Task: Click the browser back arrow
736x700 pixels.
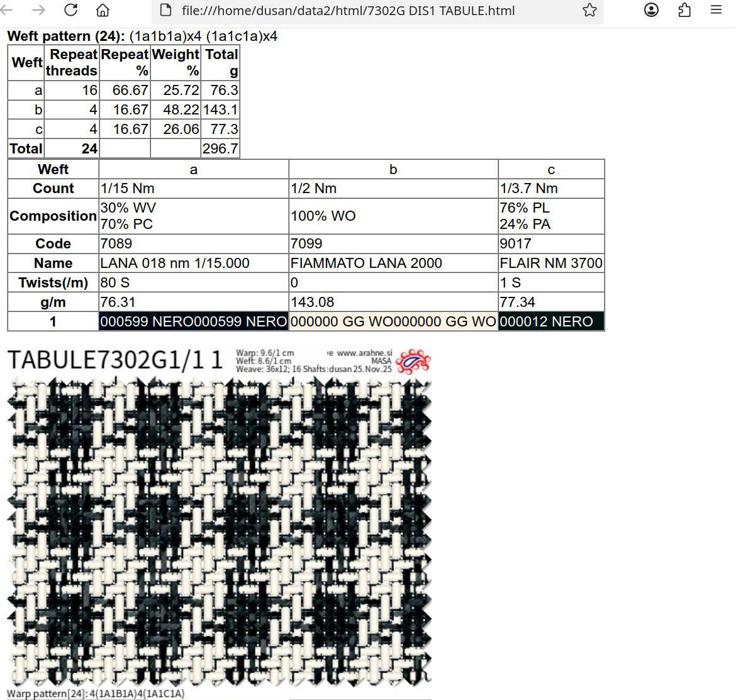Action: (x=8, y=10)
